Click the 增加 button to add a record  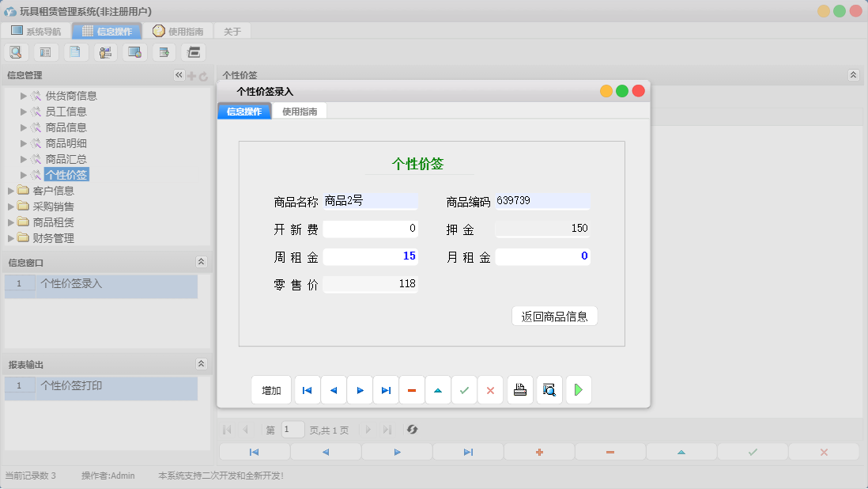click(x=271, y=389)
